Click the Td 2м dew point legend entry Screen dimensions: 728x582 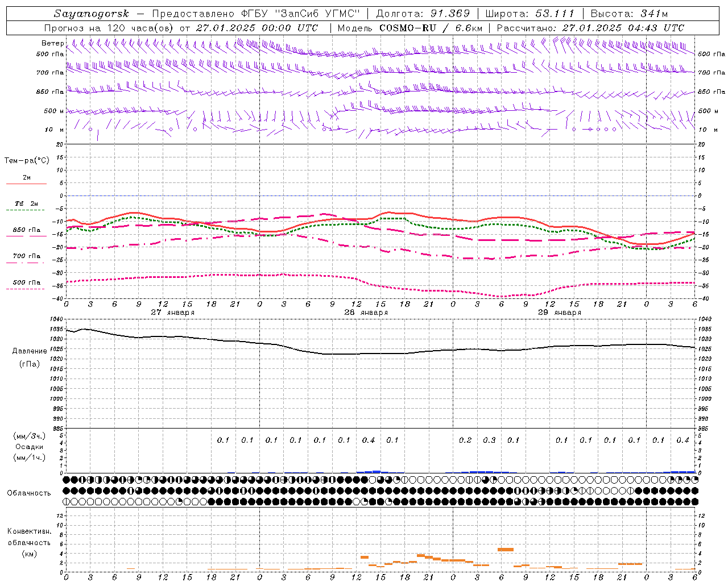[26, 203]
